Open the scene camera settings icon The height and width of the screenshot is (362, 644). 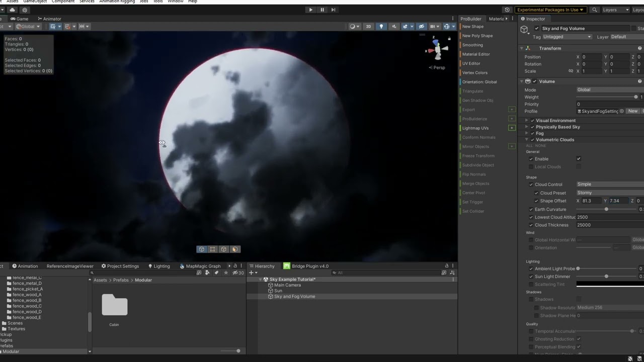[434, 27]
